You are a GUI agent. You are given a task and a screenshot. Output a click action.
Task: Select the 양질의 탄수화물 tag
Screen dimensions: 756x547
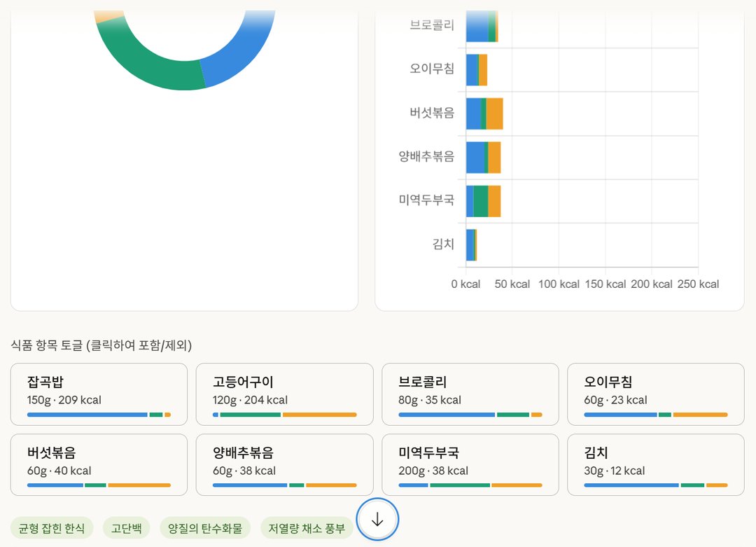[x=205, y=528]
